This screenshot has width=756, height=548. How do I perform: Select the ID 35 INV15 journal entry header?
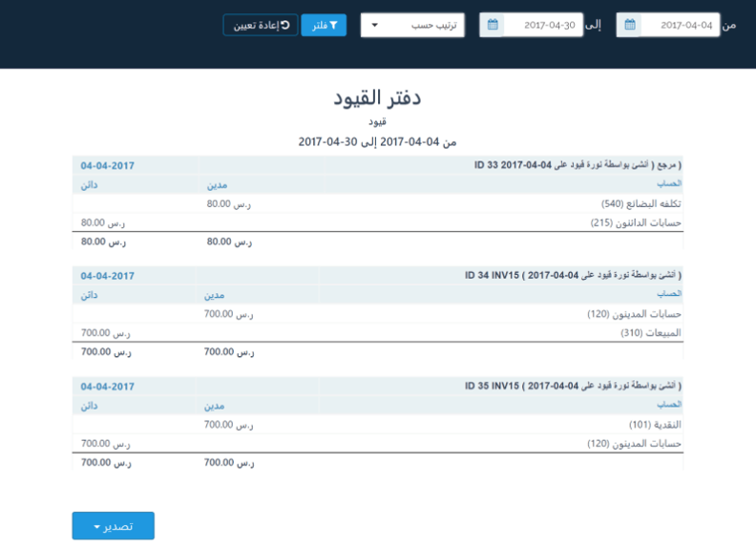(x=573, y=387)
